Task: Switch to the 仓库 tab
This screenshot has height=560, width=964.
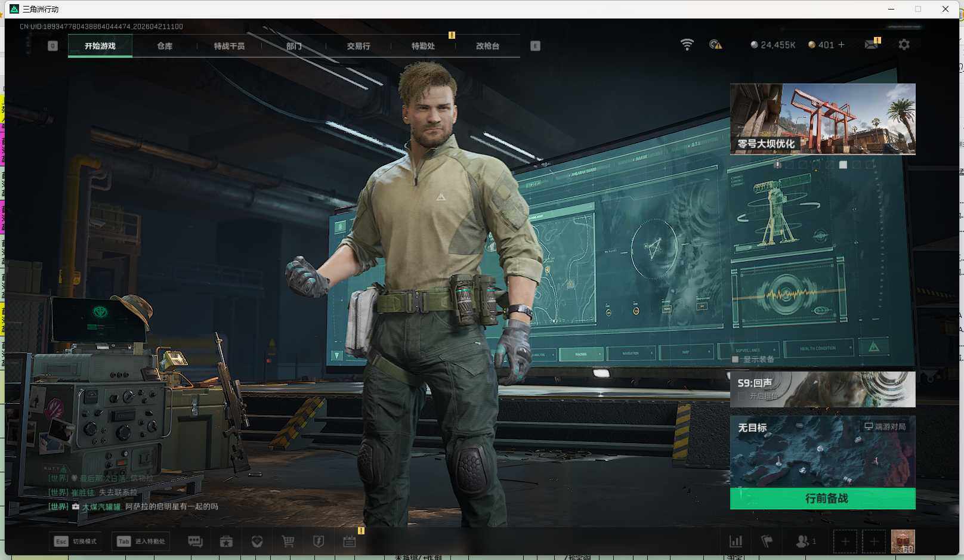Action: point(165,46)
